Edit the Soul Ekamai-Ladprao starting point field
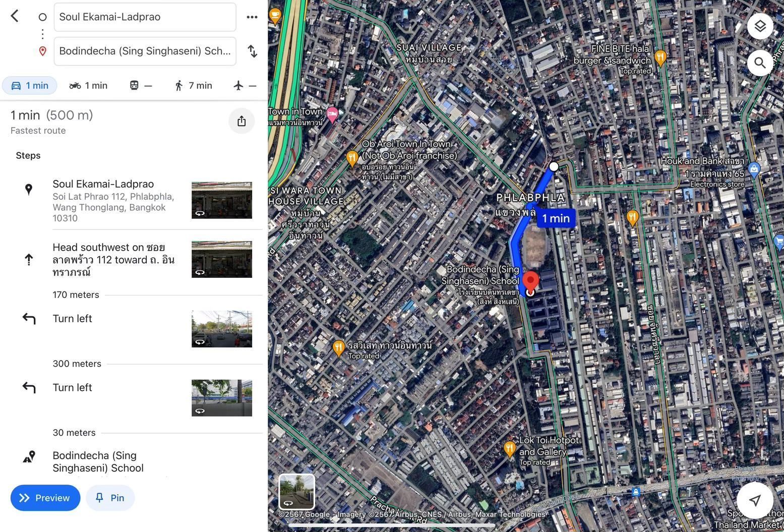Image resolution: width=784 pixels, height=532 pixels. [x=145, y=17]
